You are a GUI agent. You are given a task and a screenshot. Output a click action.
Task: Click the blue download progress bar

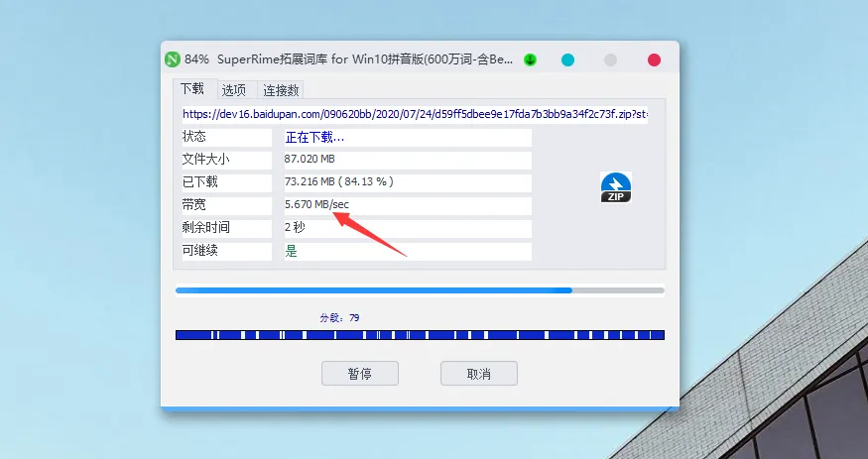[420, 290]
